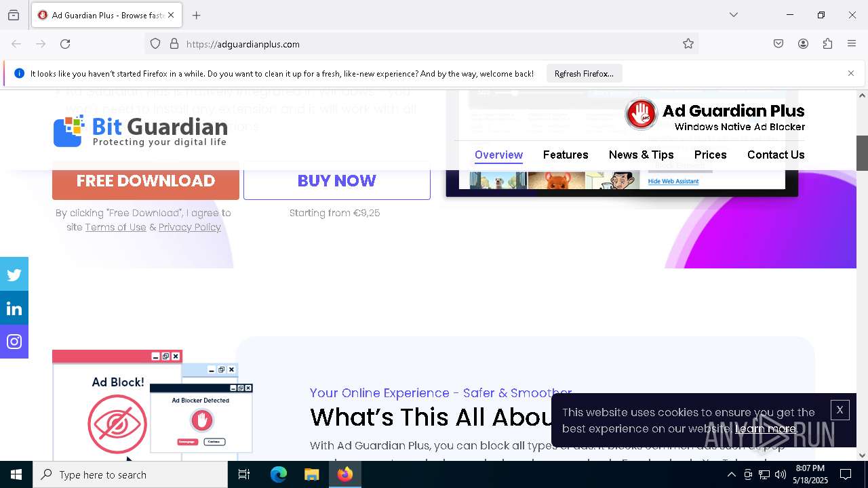This screenshot has width=868, height=488.
Task: Open Task View on taskbar
Action: [244, 474]
